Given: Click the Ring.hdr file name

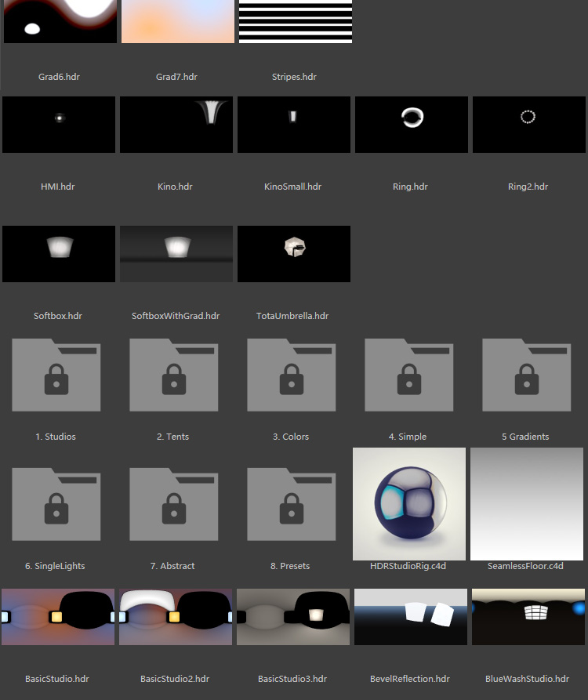Looking at the screenshot, I should point(410,187).
